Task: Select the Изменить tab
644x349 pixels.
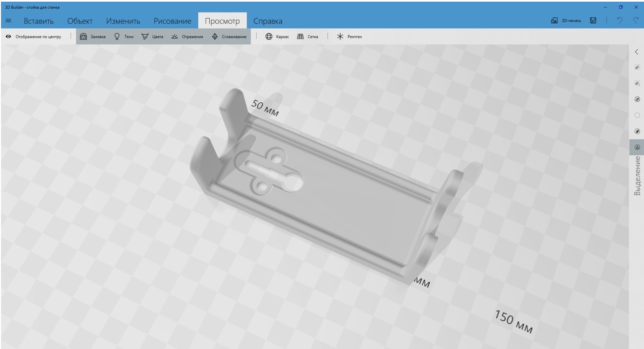Action: coord(123,21)
